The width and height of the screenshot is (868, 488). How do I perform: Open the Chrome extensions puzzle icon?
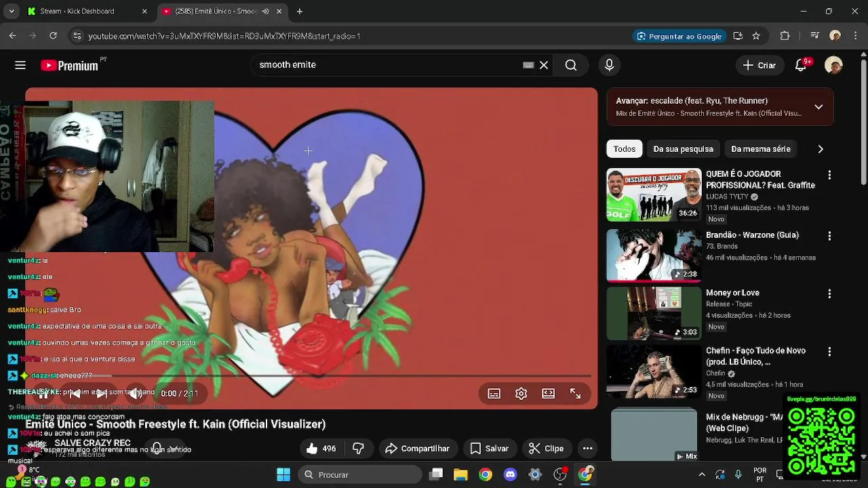[x=785, y=36]
